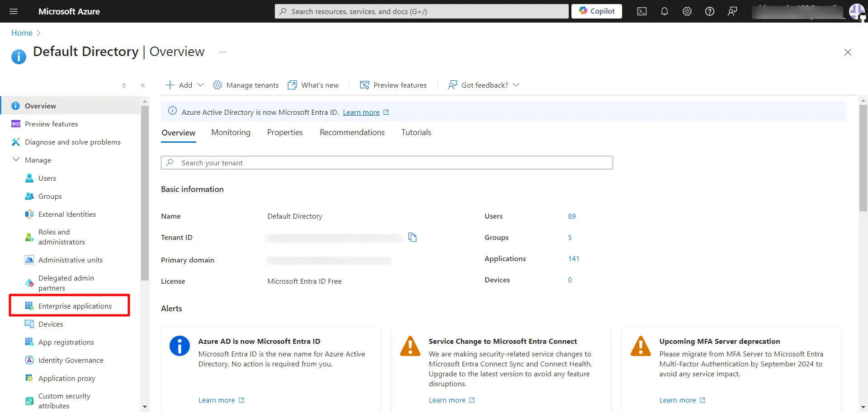This screenshot has height=412, width=868.
Task: Click Manage tenants in toolbar
Action: point(246,85)
